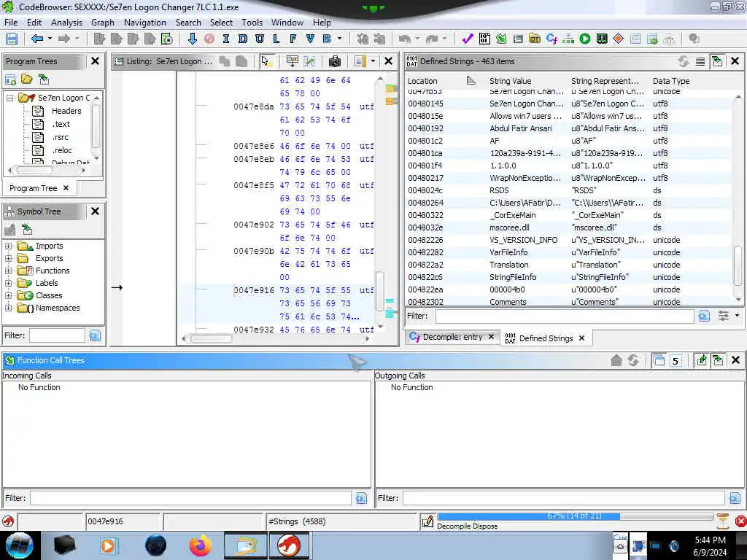Expand the Classes node in Symbol Tree
Viewport: 747px width, 560px height.
(x=9, y=296)
